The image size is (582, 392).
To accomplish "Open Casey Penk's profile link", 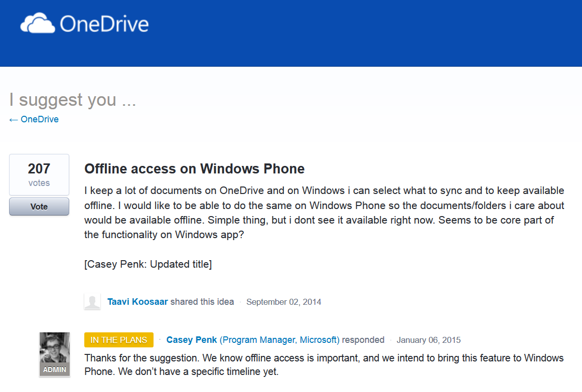I will coord(192,340).
